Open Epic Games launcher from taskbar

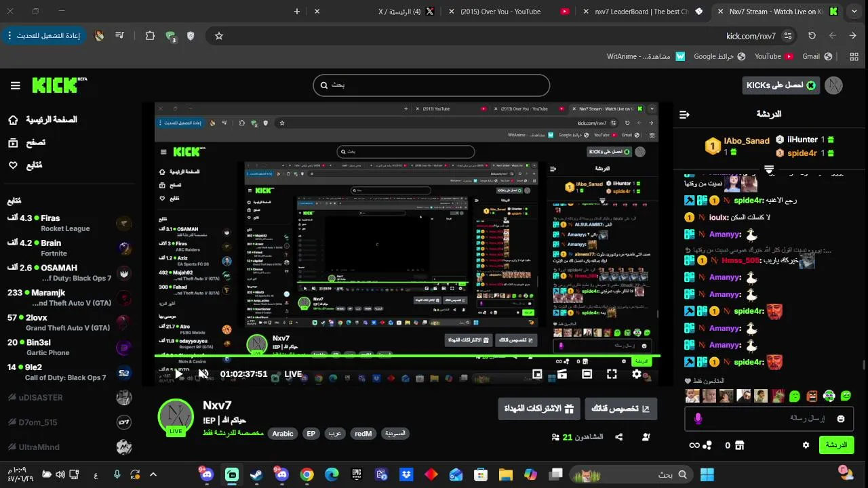point(357,474)
